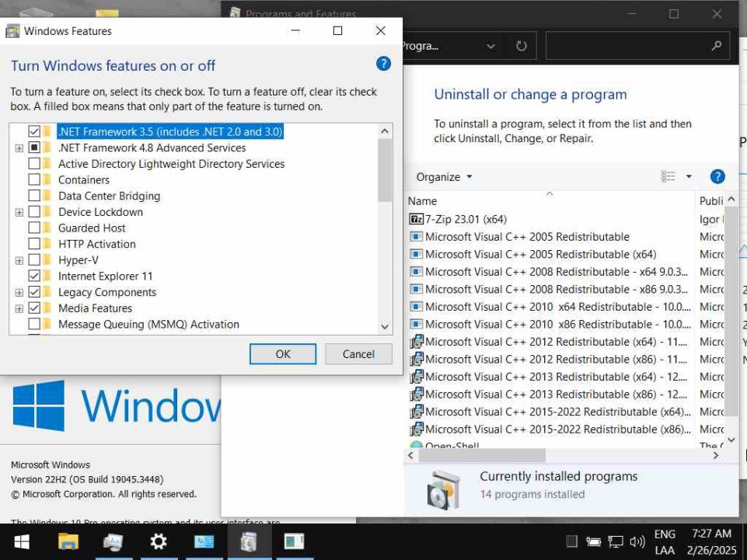Viewport: 747px width, 560px height.
Task: Uncheck Internet Explorer 11
Action: click(34, 277)
